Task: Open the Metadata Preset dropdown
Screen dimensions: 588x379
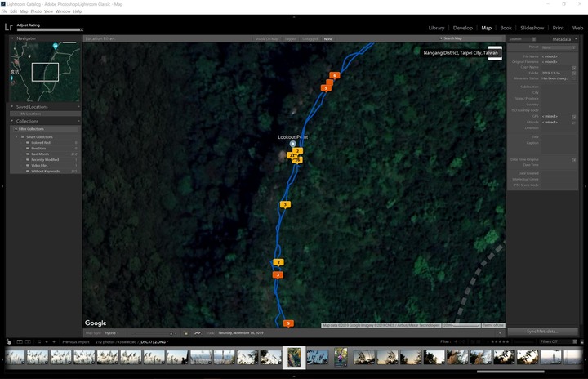Action: [x=559, y=47]
